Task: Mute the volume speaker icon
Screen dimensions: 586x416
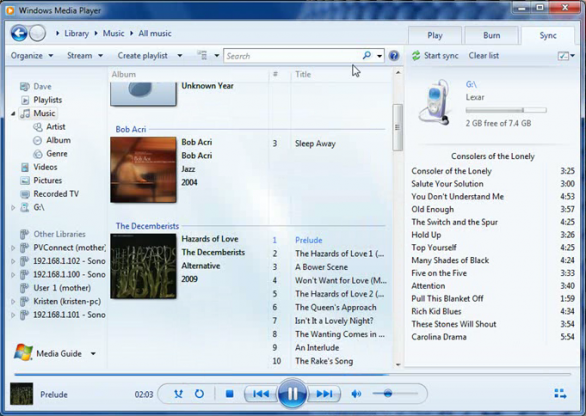Action: click(356, 394)
